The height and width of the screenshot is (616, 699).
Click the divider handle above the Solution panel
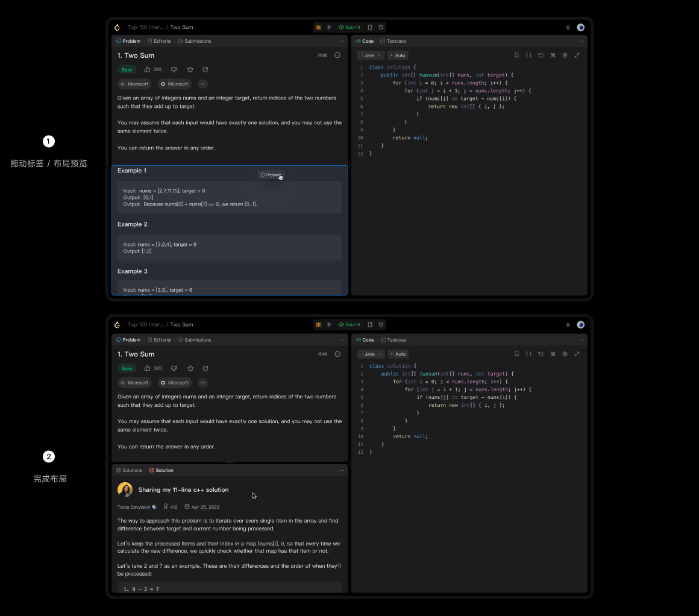230,462
